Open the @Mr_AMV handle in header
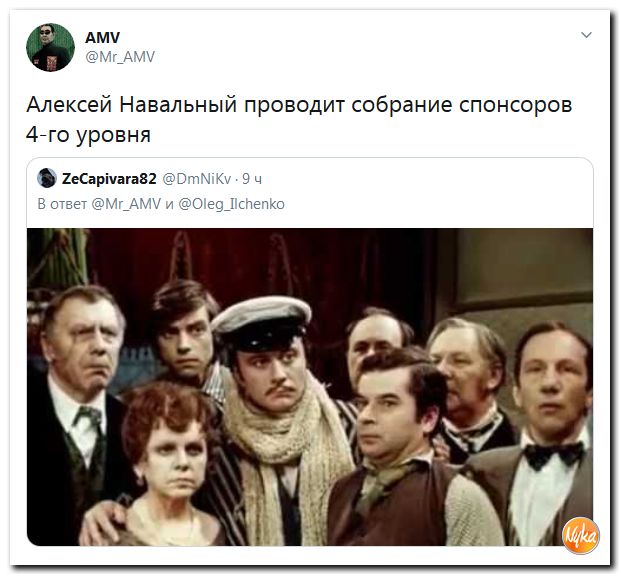This screenshot has height=576, width=621. [120, 57]
